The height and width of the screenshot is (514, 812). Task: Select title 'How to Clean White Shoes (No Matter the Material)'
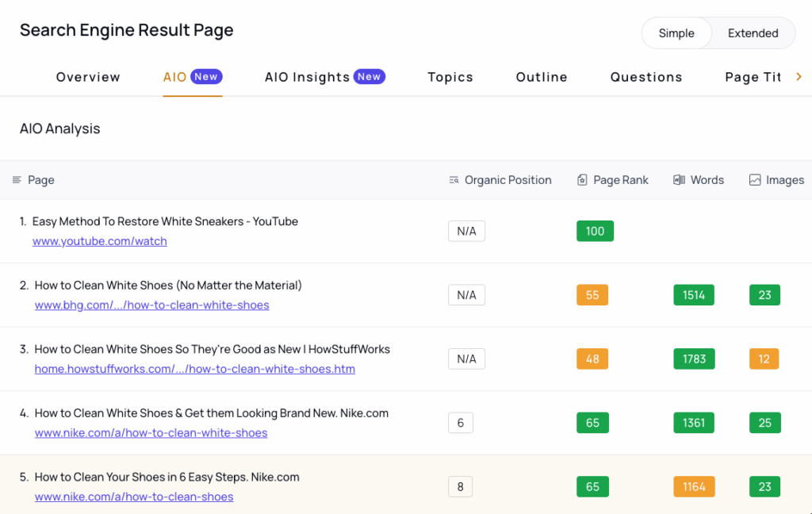pos(168,285)
